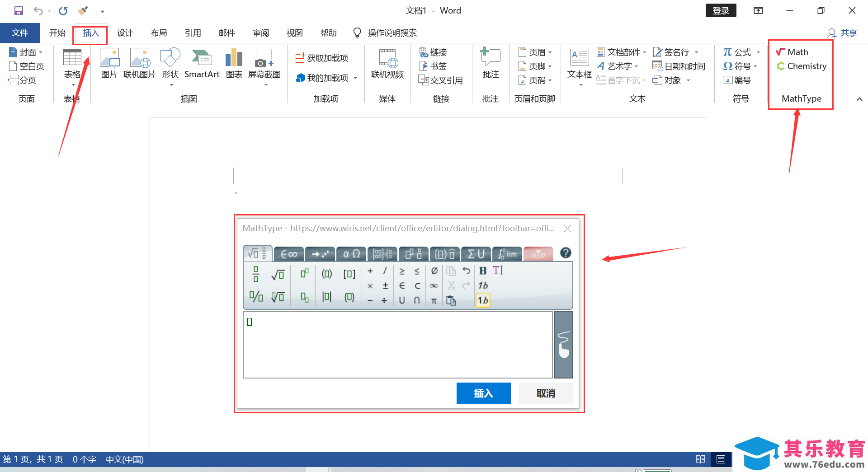Open the 页码 page number dropdown
This screenshot has height=472, width=868.
(535, 80)
